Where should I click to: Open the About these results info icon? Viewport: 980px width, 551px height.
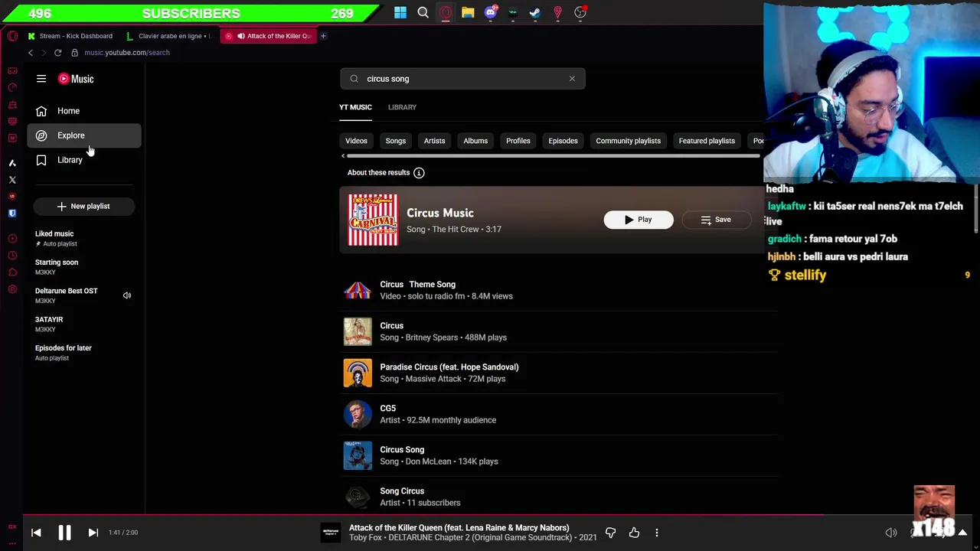[x=419, y=173]
